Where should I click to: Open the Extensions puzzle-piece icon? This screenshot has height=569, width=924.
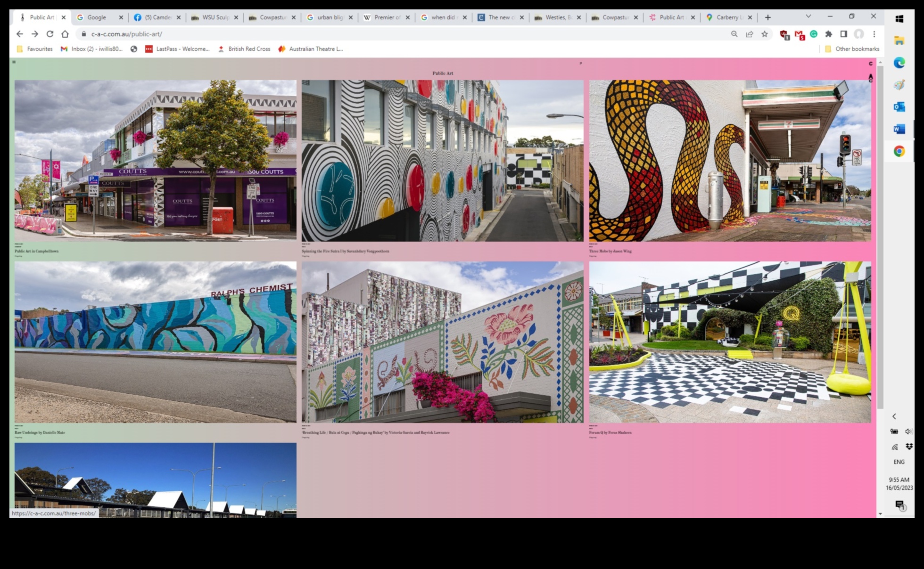[829, 35]
